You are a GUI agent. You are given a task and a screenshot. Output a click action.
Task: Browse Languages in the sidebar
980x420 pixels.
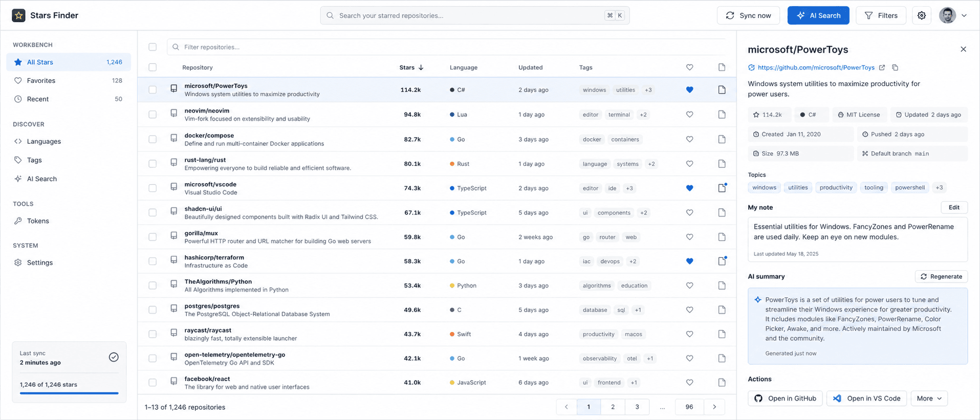[69, 141]
